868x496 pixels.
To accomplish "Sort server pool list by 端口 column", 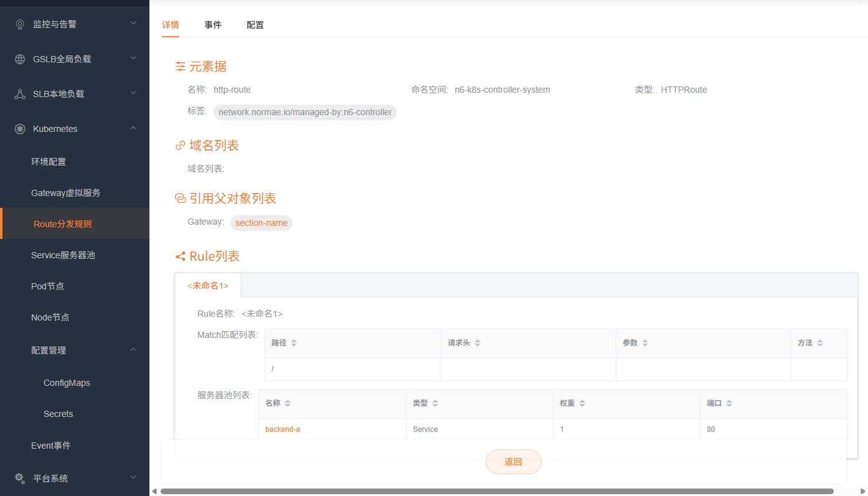I will coord(729,403).
